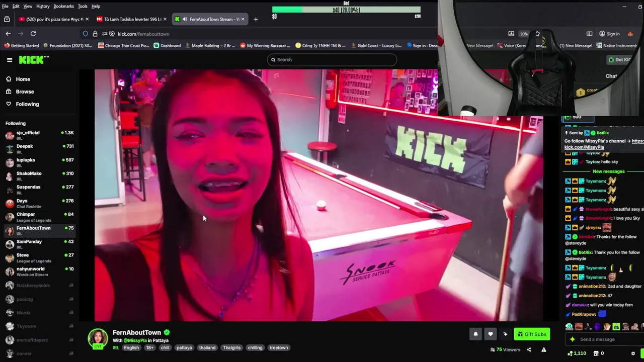Select the chilling tag
Screen dimensions: 644x362
click(255, 348)
